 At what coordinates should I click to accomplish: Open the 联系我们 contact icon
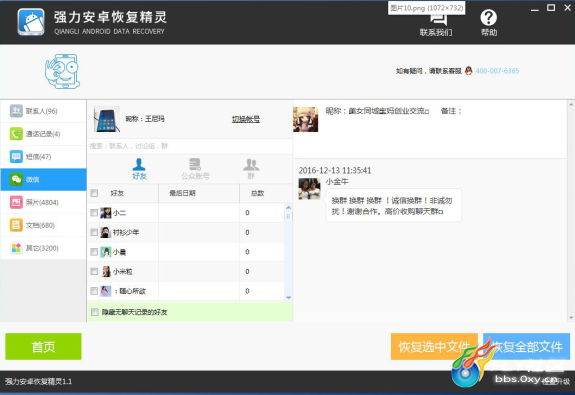[436, 23]
